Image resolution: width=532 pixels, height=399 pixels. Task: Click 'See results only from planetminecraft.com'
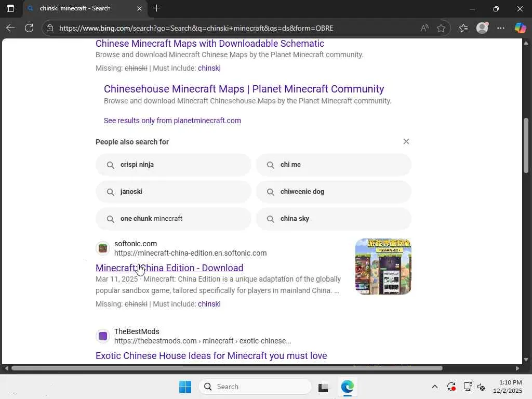172,121
